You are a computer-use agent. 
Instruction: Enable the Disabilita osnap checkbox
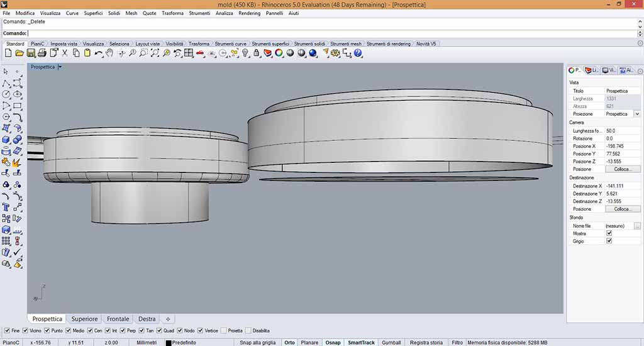(x=248, y=330)
